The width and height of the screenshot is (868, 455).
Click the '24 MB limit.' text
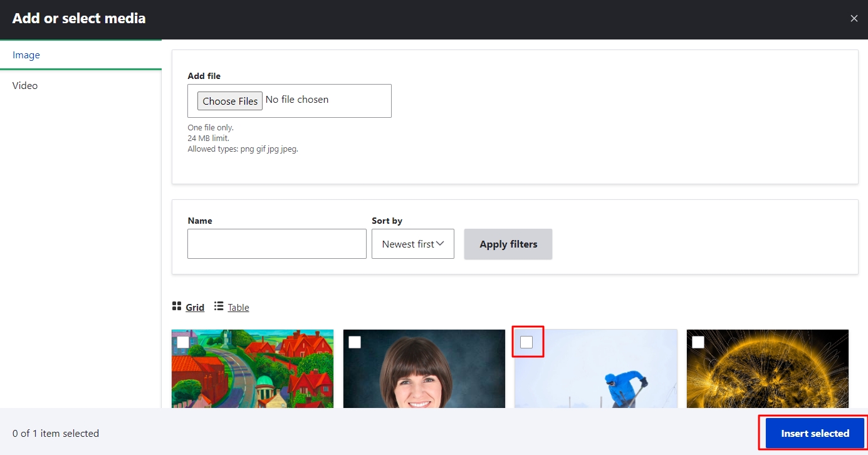click(x=208, y=138)
